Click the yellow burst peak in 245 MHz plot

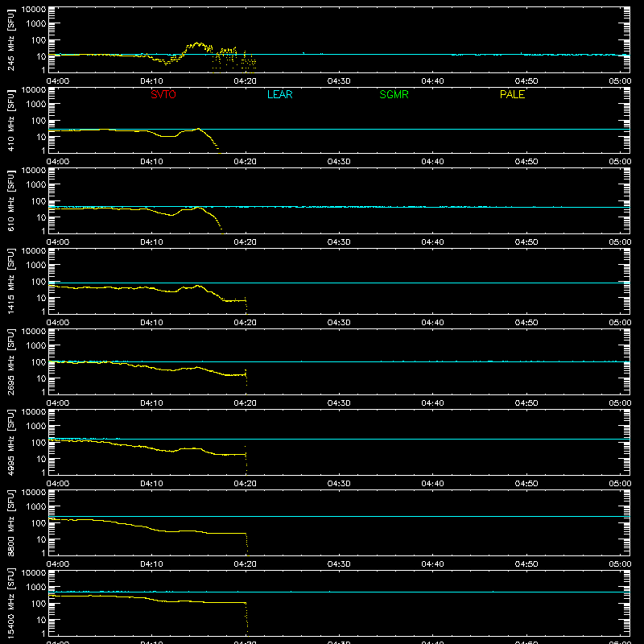pyautogui.click(x=197, y=43)
